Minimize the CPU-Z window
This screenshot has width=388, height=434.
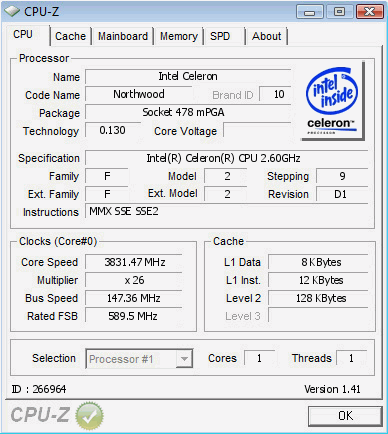click(x=310, y=12)
